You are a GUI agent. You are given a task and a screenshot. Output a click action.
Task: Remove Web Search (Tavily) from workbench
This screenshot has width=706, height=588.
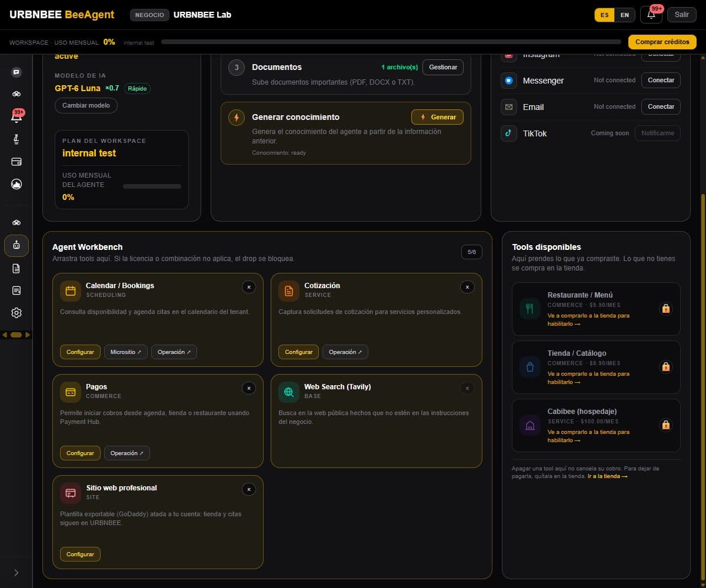(467, 388)
